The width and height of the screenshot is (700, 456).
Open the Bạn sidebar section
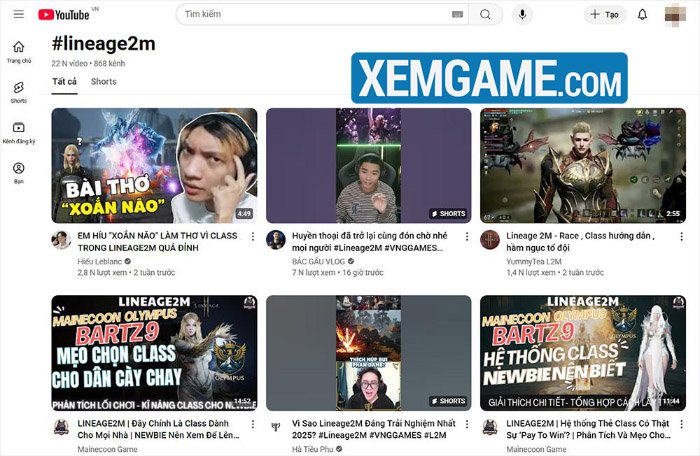18,173
